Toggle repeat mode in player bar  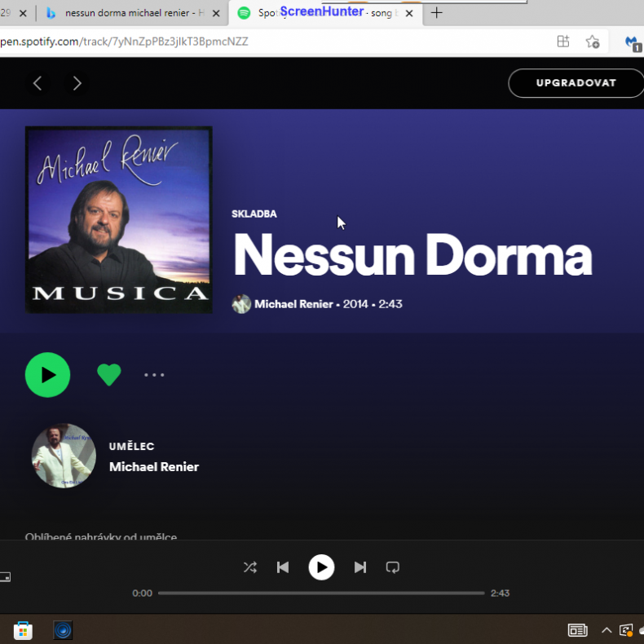[393, 567]
